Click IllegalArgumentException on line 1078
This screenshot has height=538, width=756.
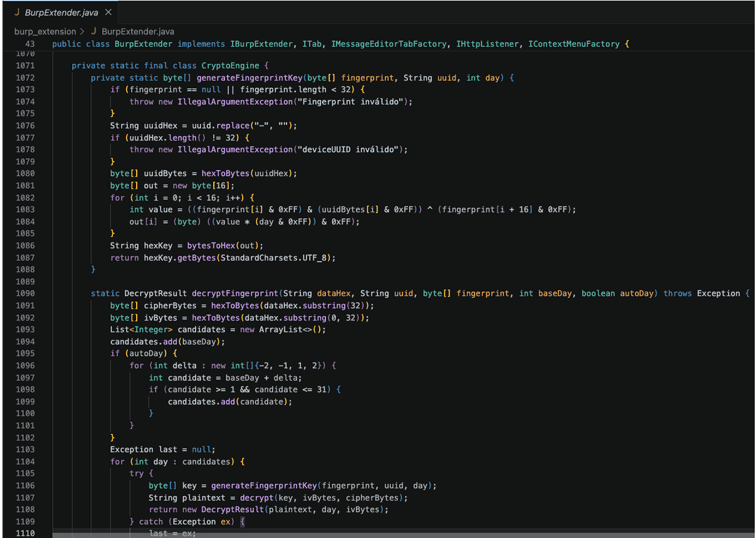point(235,150)
